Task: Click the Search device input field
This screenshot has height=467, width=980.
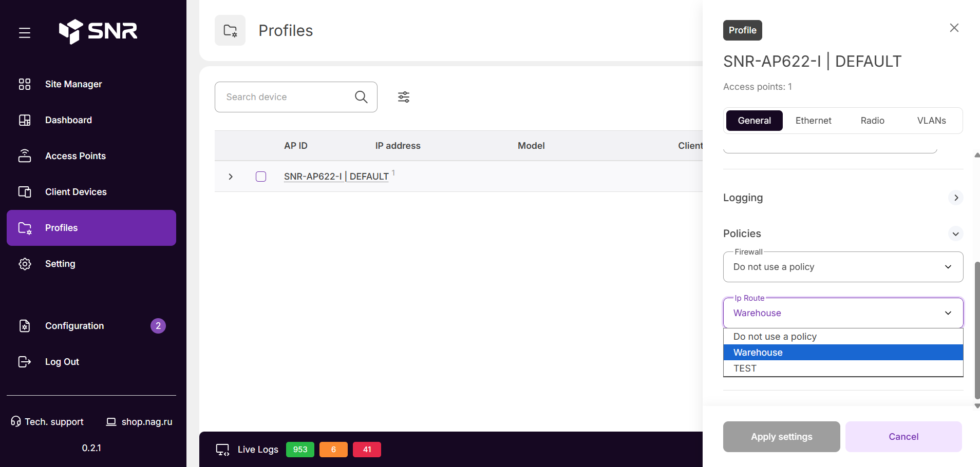Action: click(x=296, y=97)
